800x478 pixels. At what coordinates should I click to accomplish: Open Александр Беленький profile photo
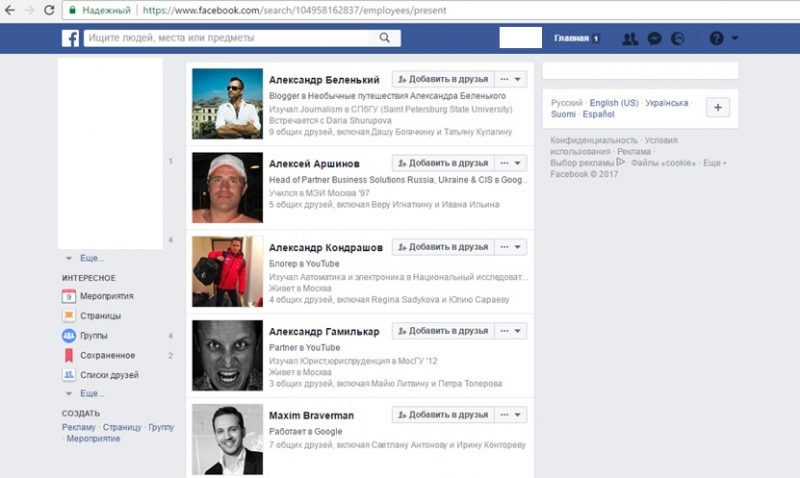[x=228, y=104]
